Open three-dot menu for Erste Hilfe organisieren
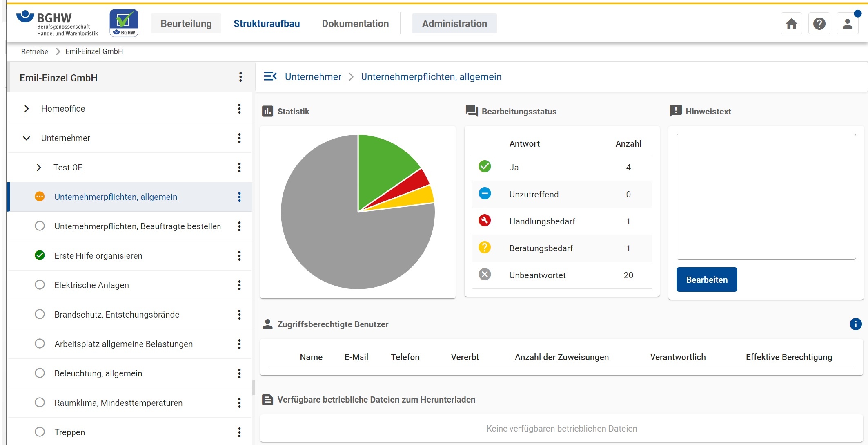This screenshot has width=868, height=445. [239, 256]
